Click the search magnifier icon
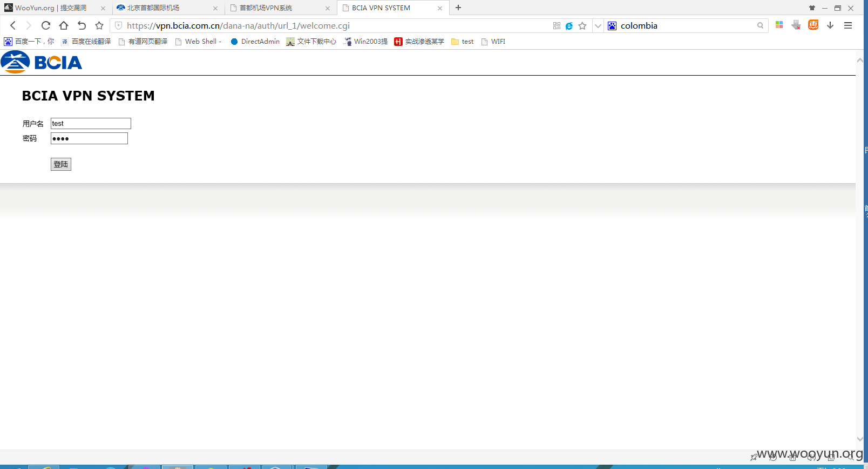 (760, 25)
